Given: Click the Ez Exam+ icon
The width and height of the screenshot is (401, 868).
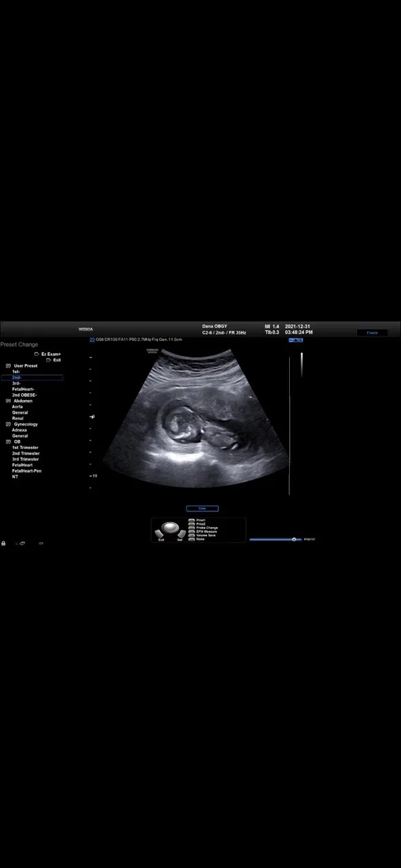Looking at the screenshot, I should point(37,354).
